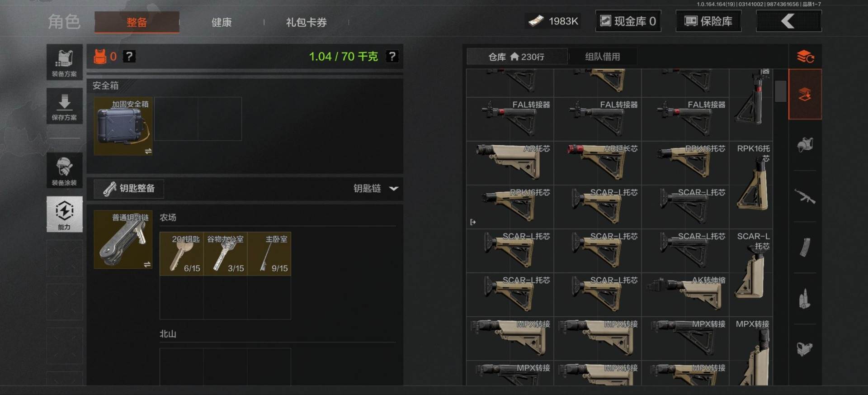Click the auto-sort stash icon at top right
Image resolution: width=868 pixels, height=395 pixels.
[x=805, y=57]
